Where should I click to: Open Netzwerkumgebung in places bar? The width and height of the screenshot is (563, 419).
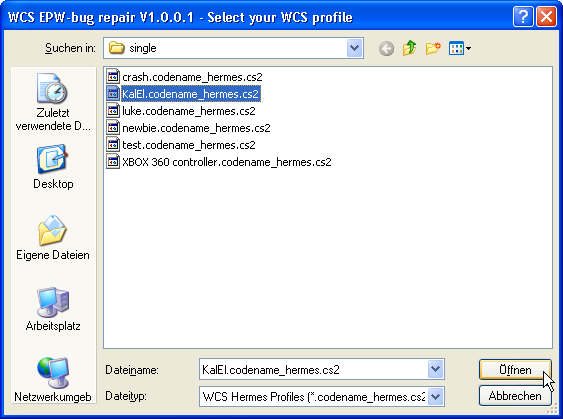(53, 380)
